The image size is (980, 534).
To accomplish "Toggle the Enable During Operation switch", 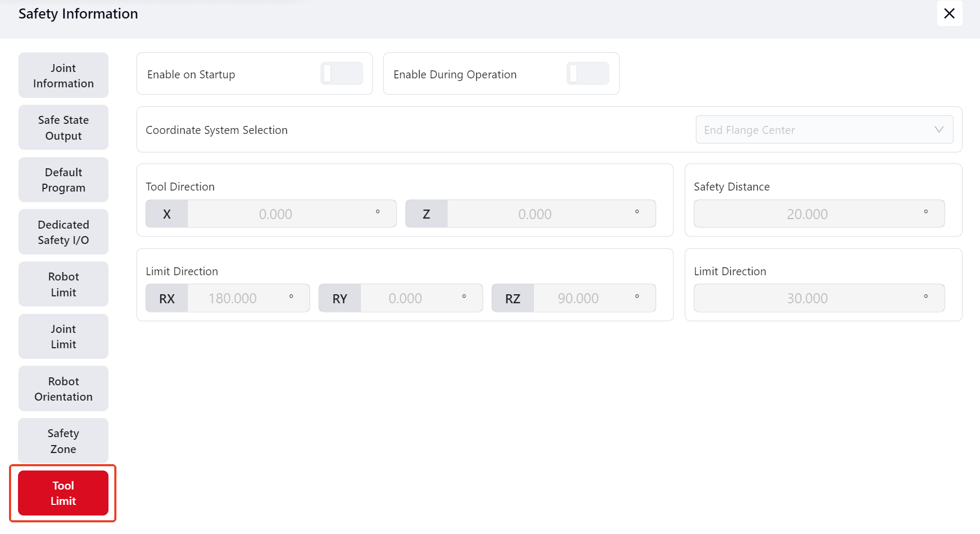I will tap(587, 74).
